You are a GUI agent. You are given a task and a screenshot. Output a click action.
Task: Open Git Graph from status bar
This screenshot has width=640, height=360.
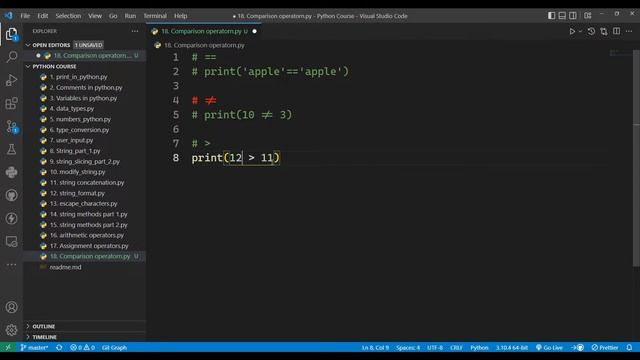click(x=114, y=347)
